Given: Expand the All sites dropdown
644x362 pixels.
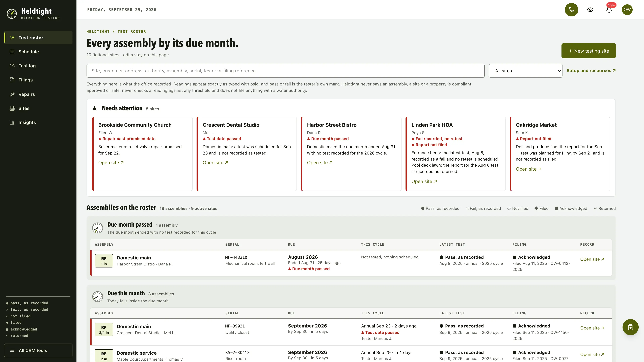Looking at the screenshot, I should [525, 71].
